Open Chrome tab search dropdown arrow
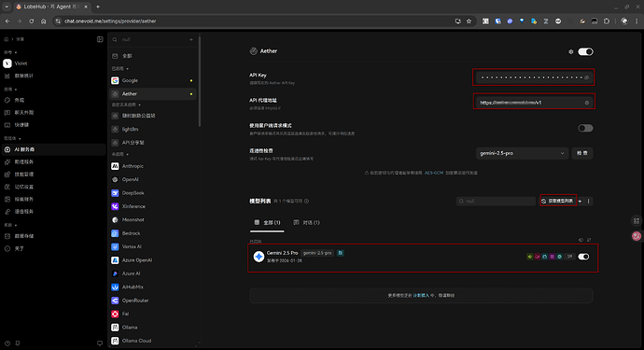This screenshot has width=644, height=350. pyautogui.click(x=7, y=7)
